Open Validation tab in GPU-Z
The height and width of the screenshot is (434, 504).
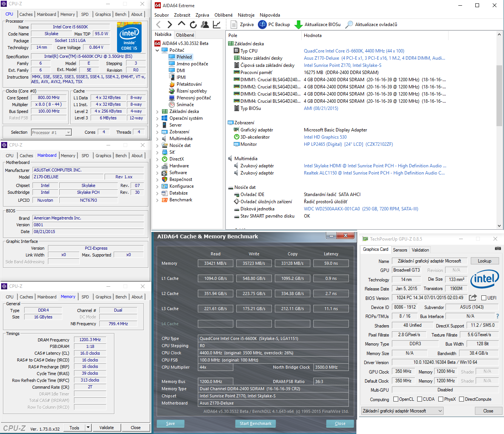[420, 250]
